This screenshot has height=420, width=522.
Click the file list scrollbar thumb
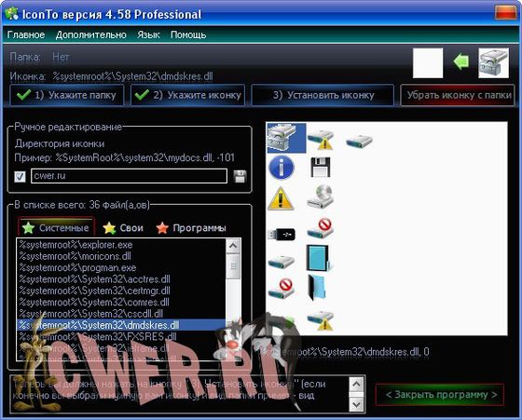(x=233, y=266)
